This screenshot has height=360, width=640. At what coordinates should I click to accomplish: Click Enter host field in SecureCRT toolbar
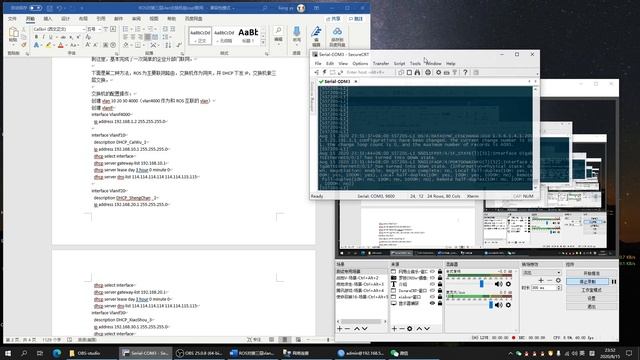[x=369, y=72]
